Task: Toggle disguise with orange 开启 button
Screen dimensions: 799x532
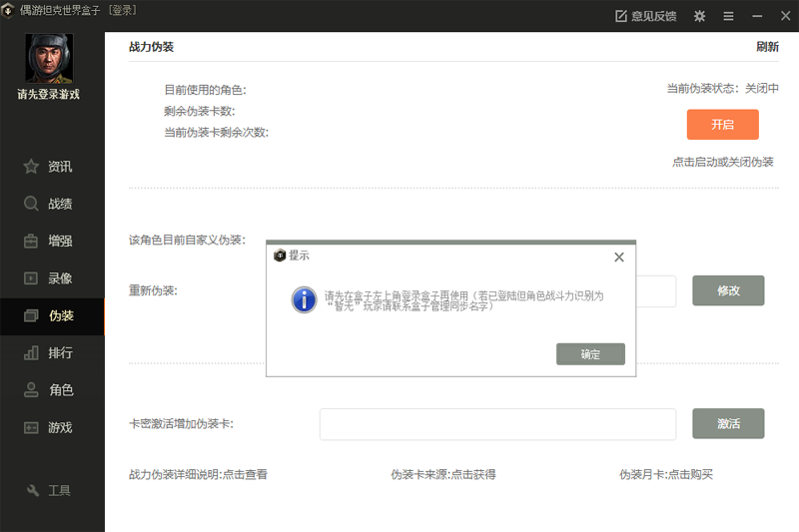Action: (722, 125)
